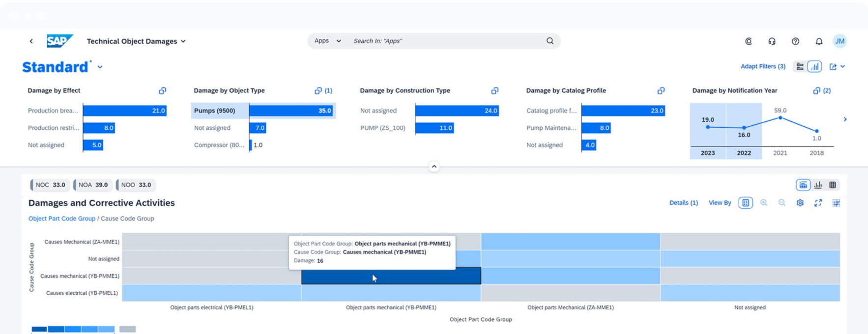Collapse the header filter area
Viewport: 868px width, 334px height.
click(434, 167)
